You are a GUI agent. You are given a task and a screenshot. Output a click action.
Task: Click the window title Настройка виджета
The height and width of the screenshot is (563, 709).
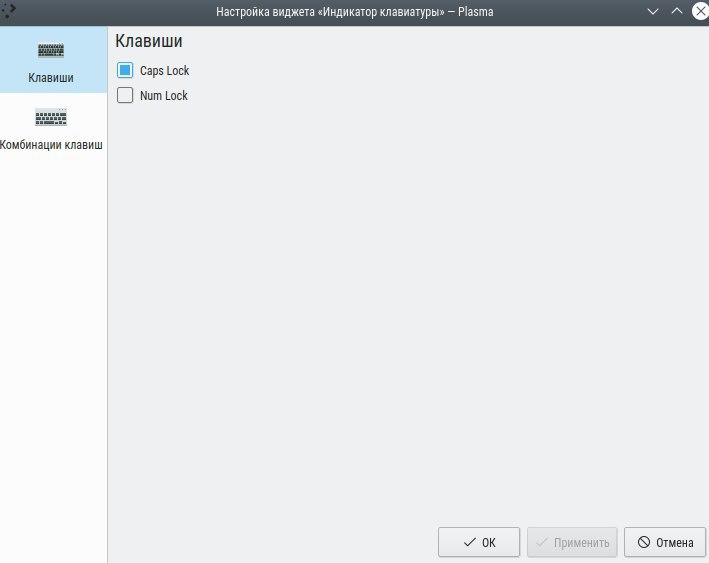354,12
